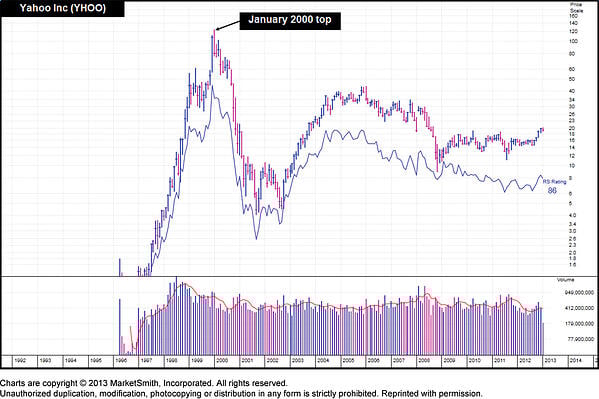Click the 'Yahoo Inc (YHOO)' chart title
599x399 pixels.
[63, 8]
